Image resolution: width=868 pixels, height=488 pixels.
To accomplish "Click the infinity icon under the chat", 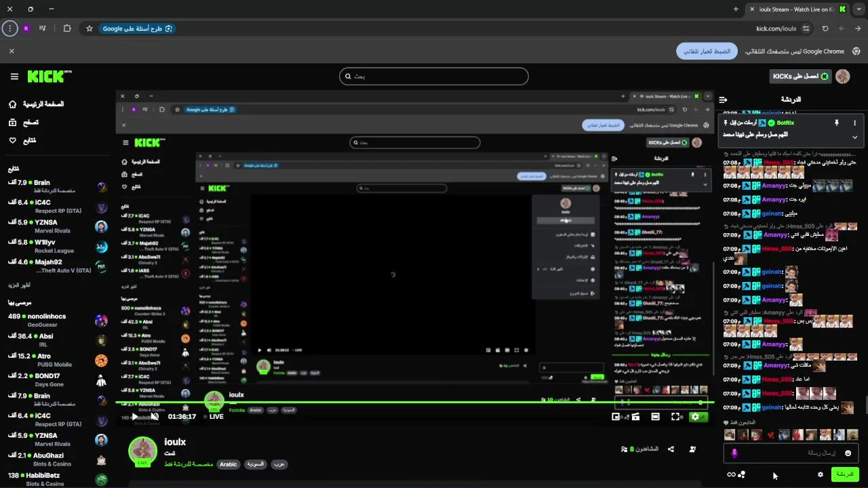I will (731, 474).
